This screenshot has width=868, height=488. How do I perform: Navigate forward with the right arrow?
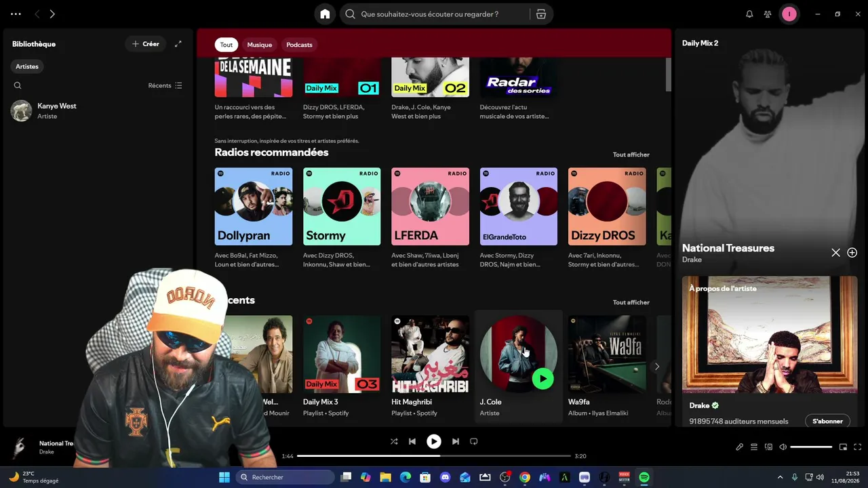[52, 14]
